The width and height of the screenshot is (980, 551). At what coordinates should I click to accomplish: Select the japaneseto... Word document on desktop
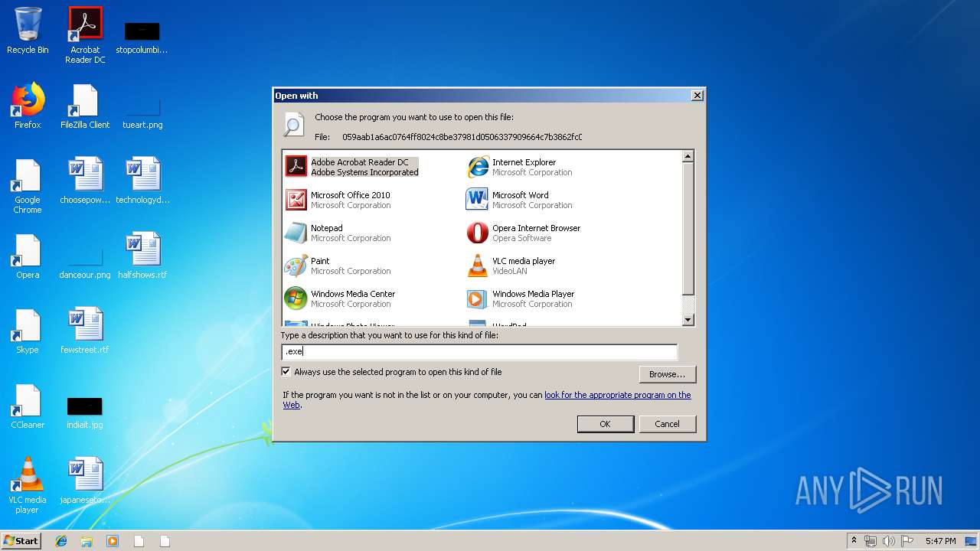pos(85,481)
